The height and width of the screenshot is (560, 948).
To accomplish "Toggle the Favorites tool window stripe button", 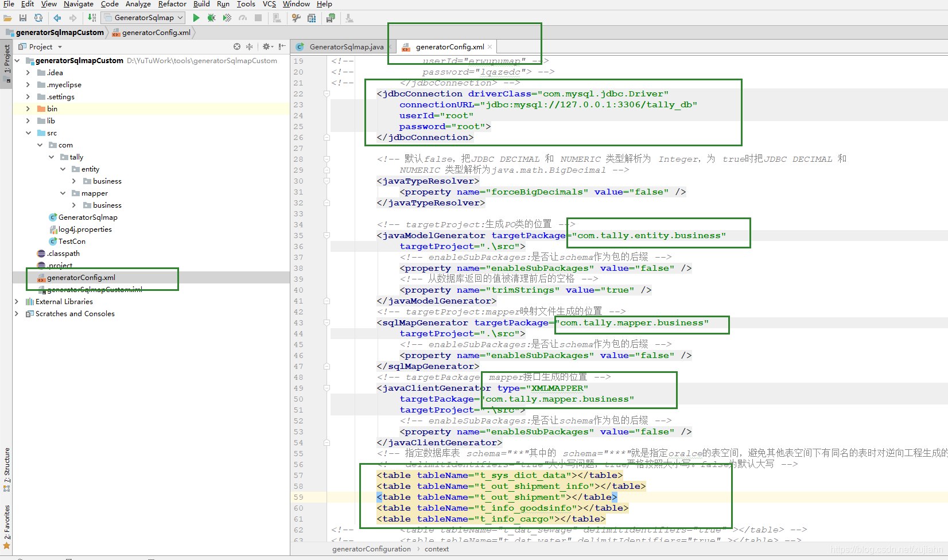I will point(7,527).
